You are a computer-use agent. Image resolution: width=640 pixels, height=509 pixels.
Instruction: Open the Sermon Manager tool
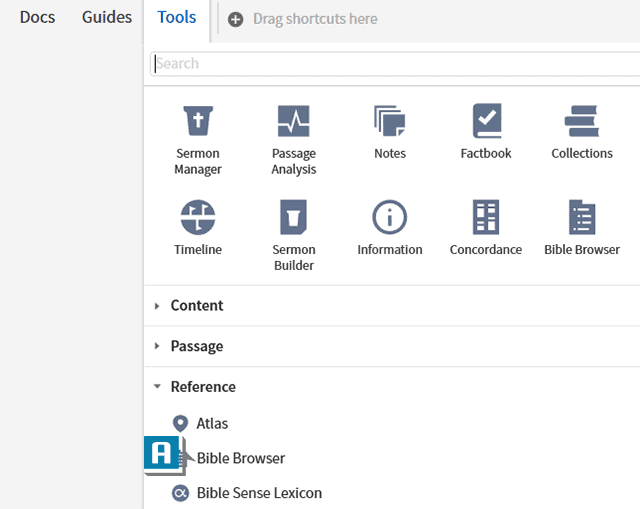198,138
